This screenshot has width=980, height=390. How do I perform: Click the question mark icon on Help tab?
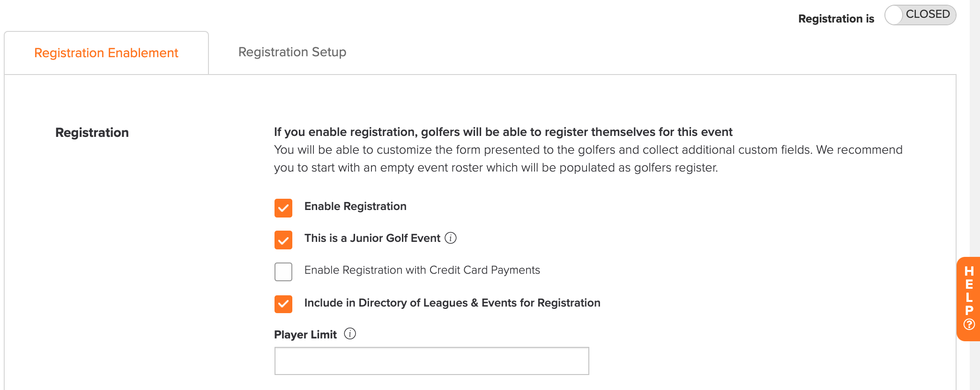click(x=969, y=324)
